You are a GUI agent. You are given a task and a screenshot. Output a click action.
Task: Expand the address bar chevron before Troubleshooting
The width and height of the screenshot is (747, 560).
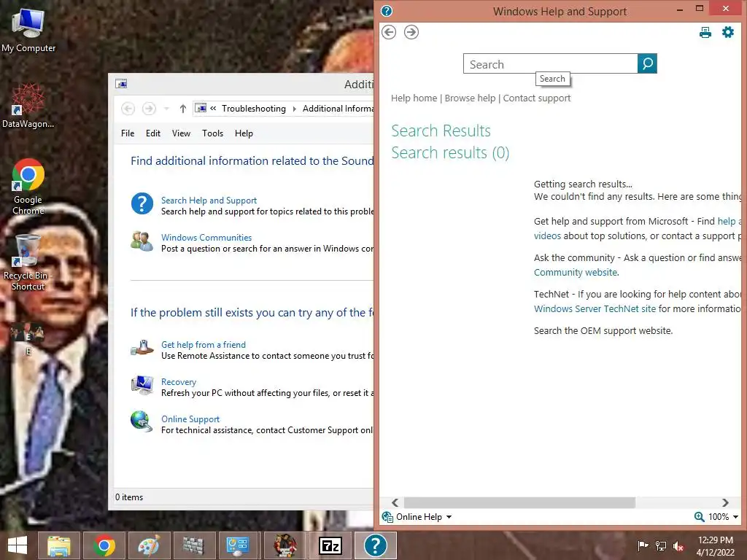(213, 109)
